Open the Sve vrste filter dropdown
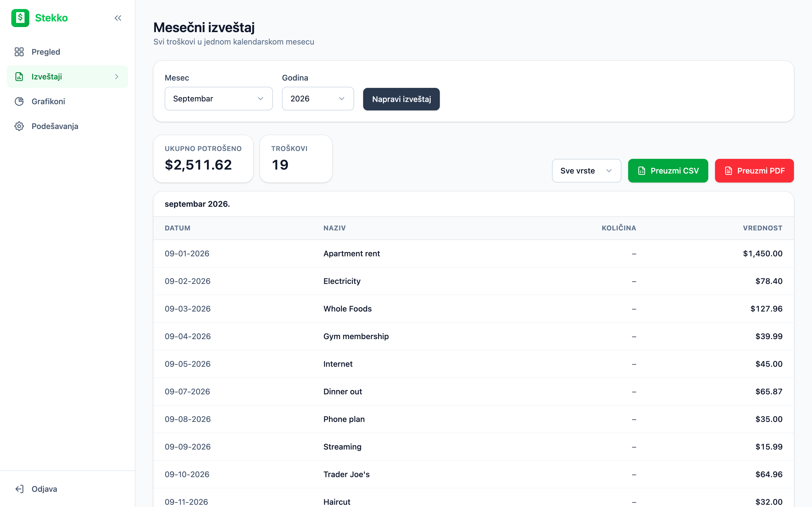 [586, 171]
